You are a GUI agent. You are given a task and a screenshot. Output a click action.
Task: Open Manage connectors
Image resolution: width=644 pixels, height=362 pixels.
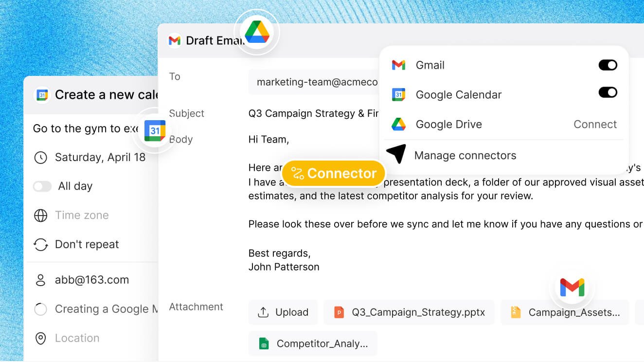pyautogui.click(x=465, y=156)
